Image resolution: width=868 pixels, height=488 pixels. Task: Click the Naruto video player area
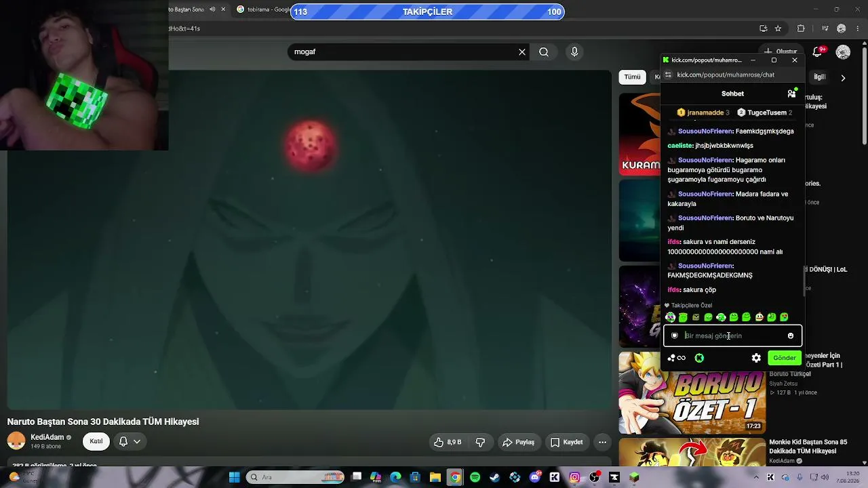coord(309,240)
